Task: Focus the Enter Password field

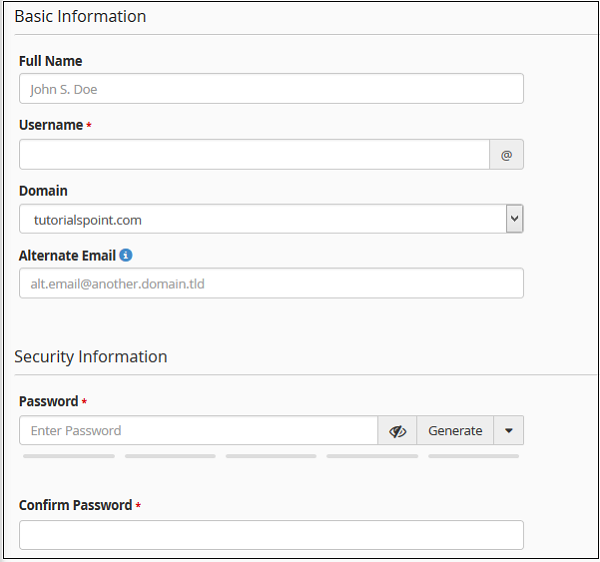Action: (x=197, y=431)
